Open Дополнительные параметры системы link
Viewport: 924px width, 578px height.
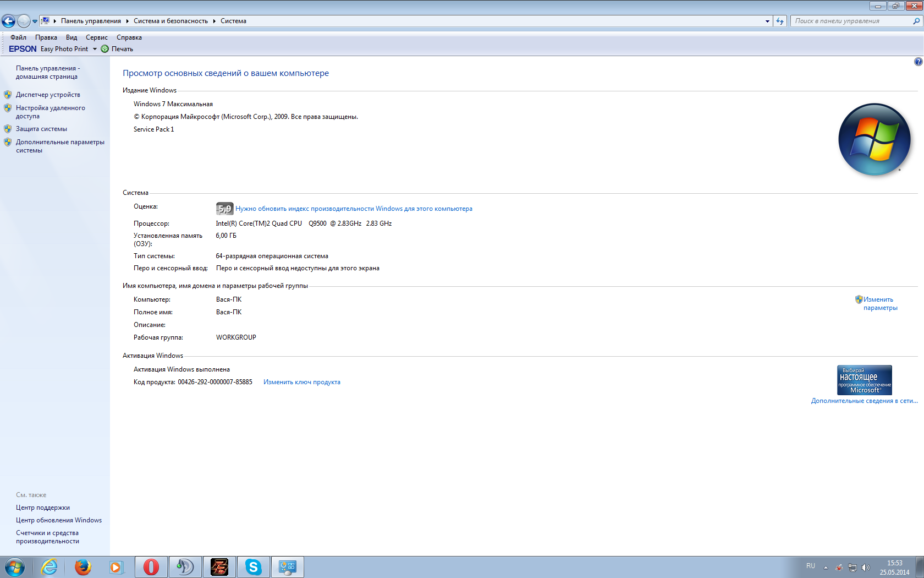pyautogui.click(x=60, y=146)
